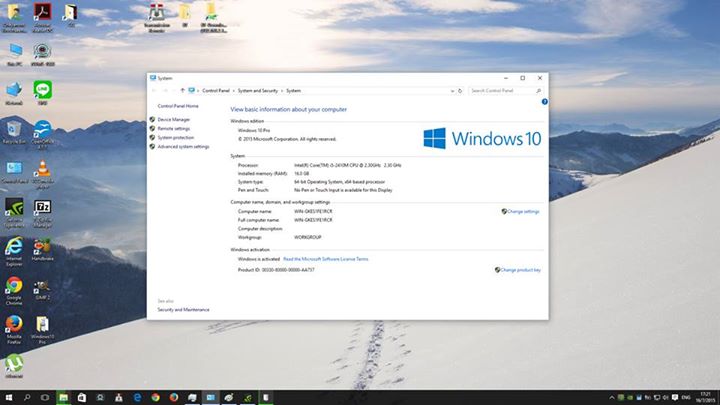Click 64-bit Operating System value
Viewport: 720px width, 405px height.
339,182
